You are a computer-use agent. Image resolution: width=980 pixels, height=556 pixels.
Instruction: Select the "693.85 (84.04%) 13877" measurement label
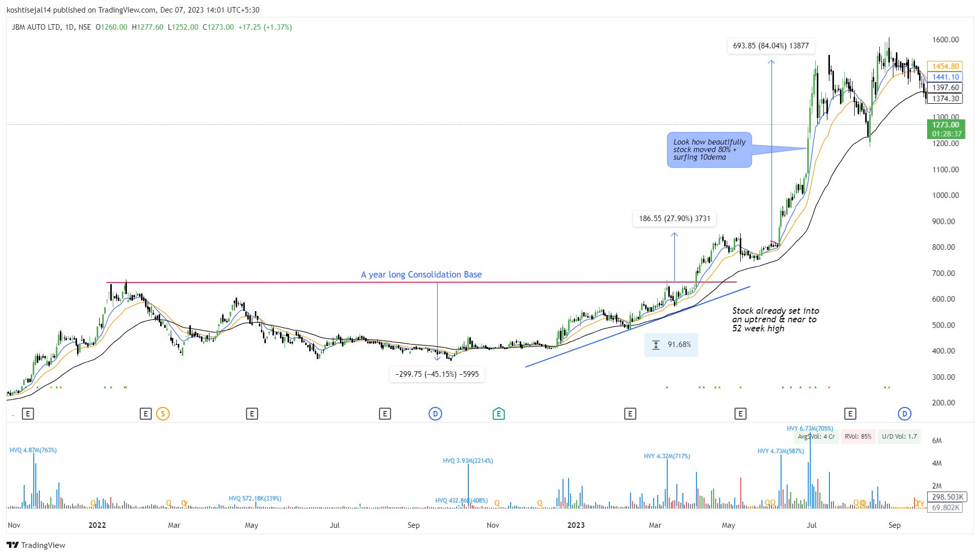[x=771, y=46]
